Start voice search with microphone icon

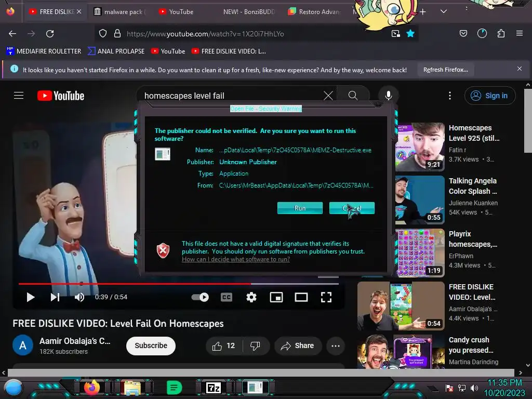click(x=389, y=96)
